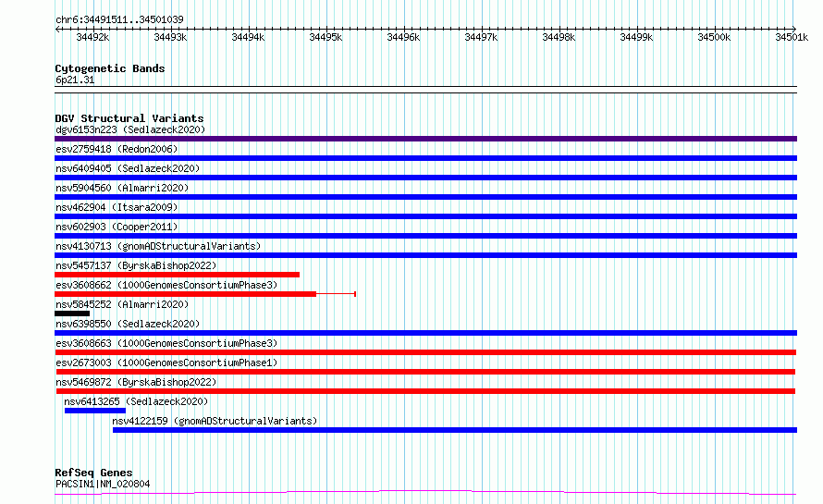Click the left arrowhead of the ruler
Viewport: 823px width, 504px height.
[x=56, y=29]
